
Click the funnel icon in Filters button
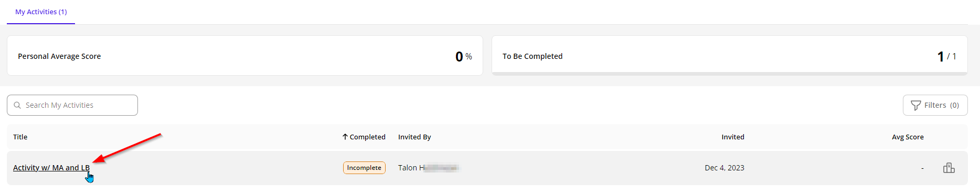[x=915, y=105]
